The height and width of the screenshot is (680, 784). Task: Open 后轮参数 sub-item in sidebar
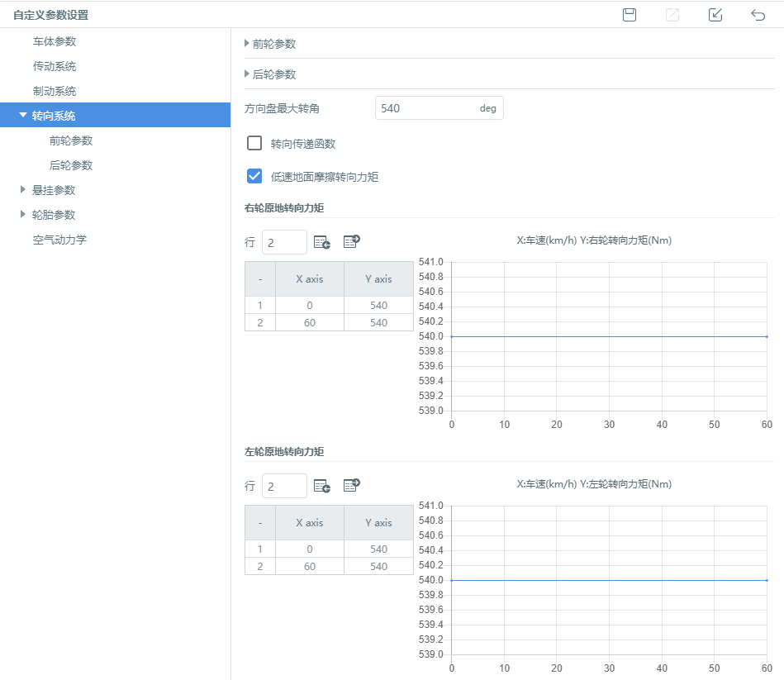71,165
